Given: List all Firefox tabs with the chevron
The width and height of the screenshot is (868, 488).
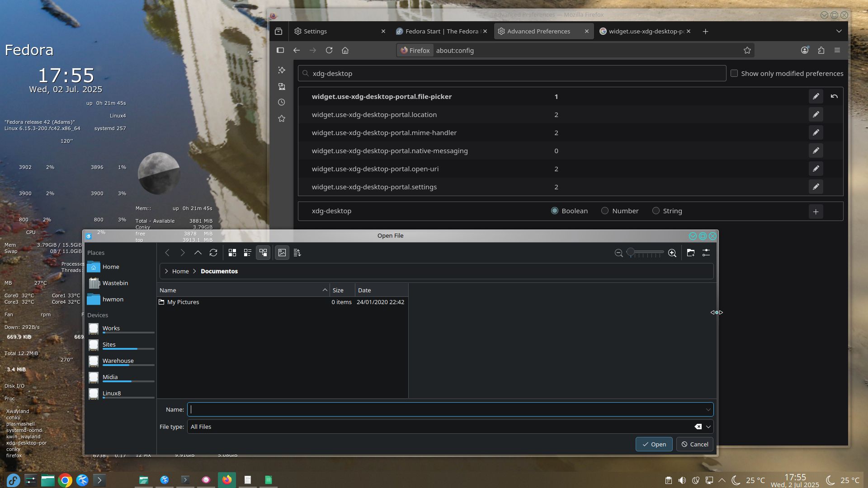Looking at the screenshot, I should [x=839, y=31].
